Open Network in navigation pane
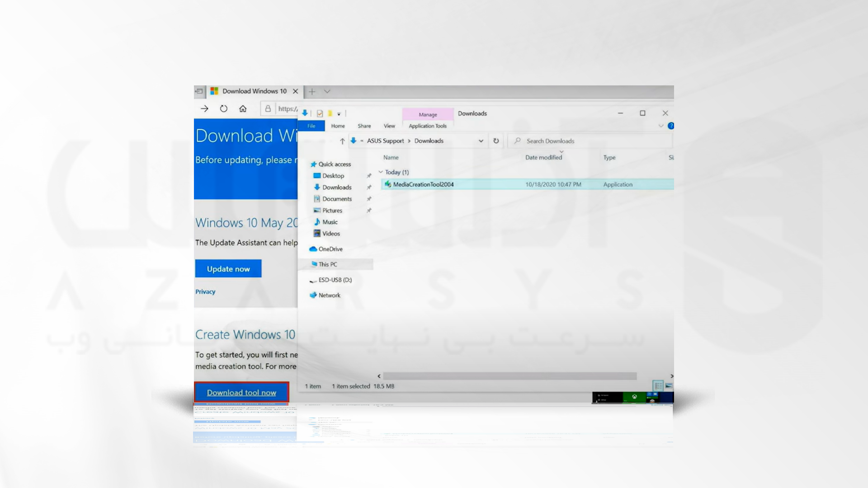 point(330,296)
